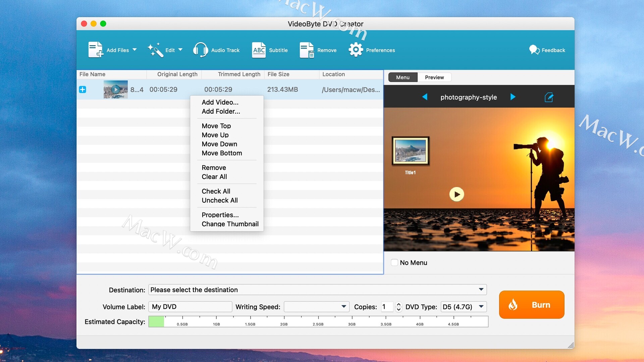Viewport: 644px width, 362px height.
Task: Open Audio Track headphones icon
Action: [x=200, y=50]
